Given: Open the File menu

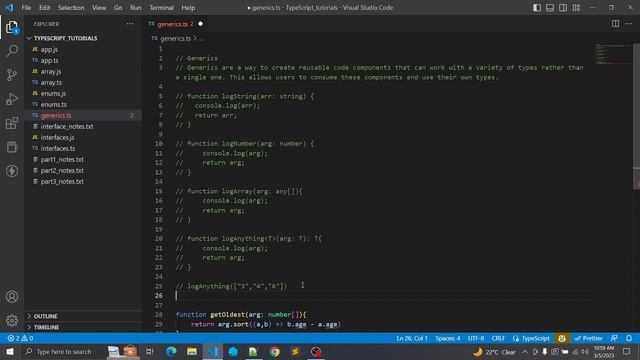Looking at the screenshot, I should [26, 7].
